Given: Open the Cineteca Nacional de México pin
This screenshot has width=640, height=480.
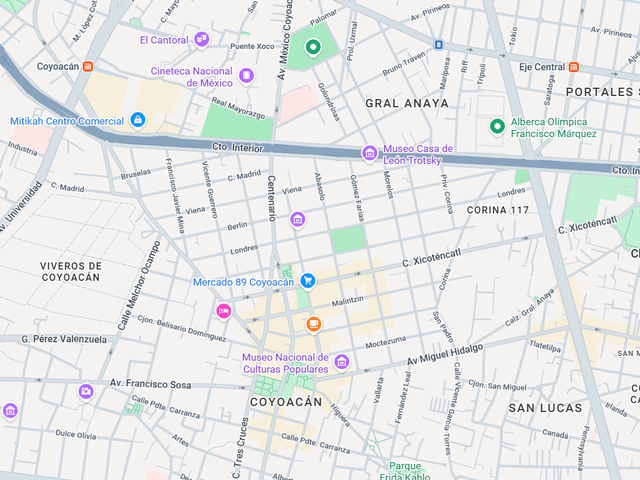Looking at the screenshot, I should (x=247, y=76).
